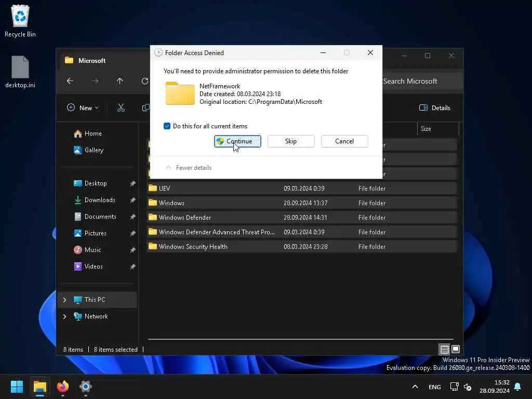Click Continue in Folder Access Denied dialog

[x=237, y=141]
